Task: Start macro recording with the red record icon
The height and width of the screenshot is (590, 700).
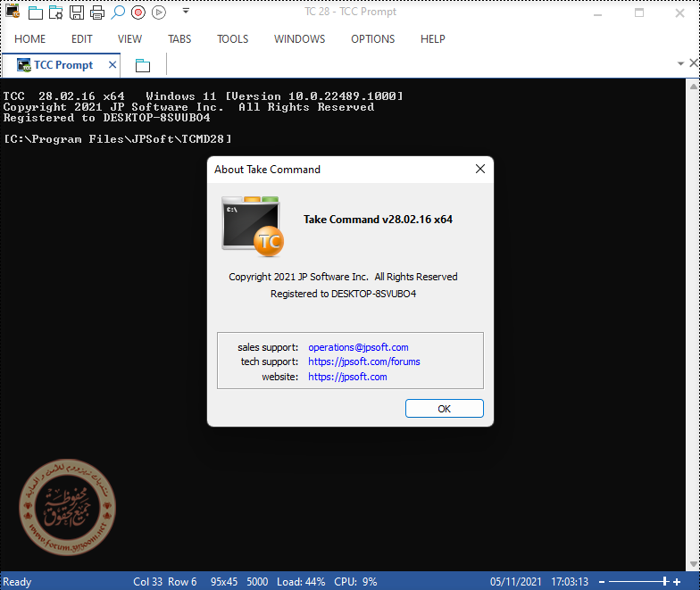Action: point(138,12)
